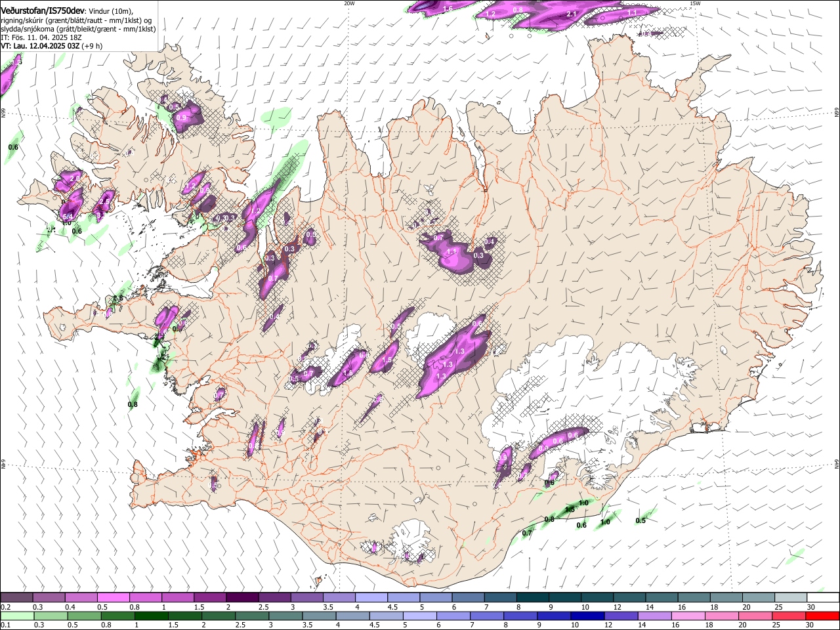Click the dark purple 2–2.5 snow legend swatch

tap(241, 597)
